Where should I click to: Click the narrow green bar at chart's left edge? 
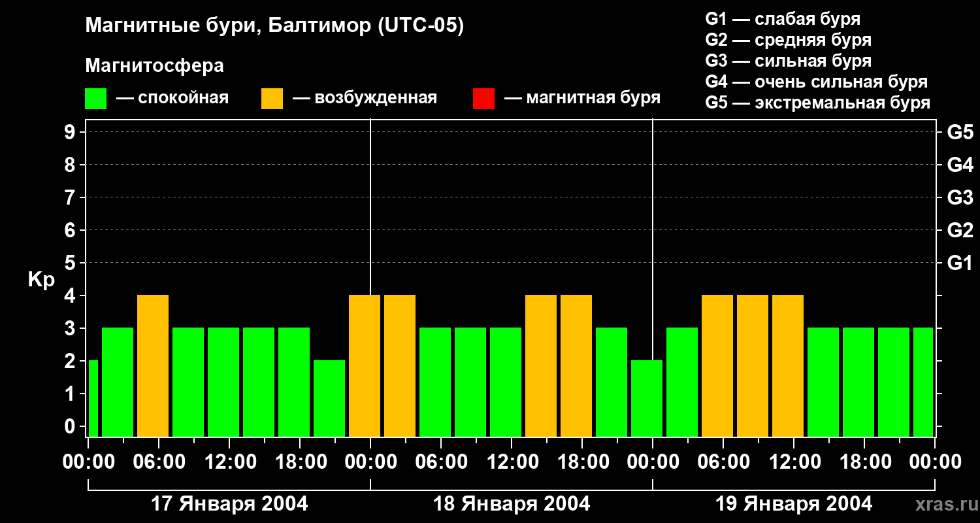[93, 398]
